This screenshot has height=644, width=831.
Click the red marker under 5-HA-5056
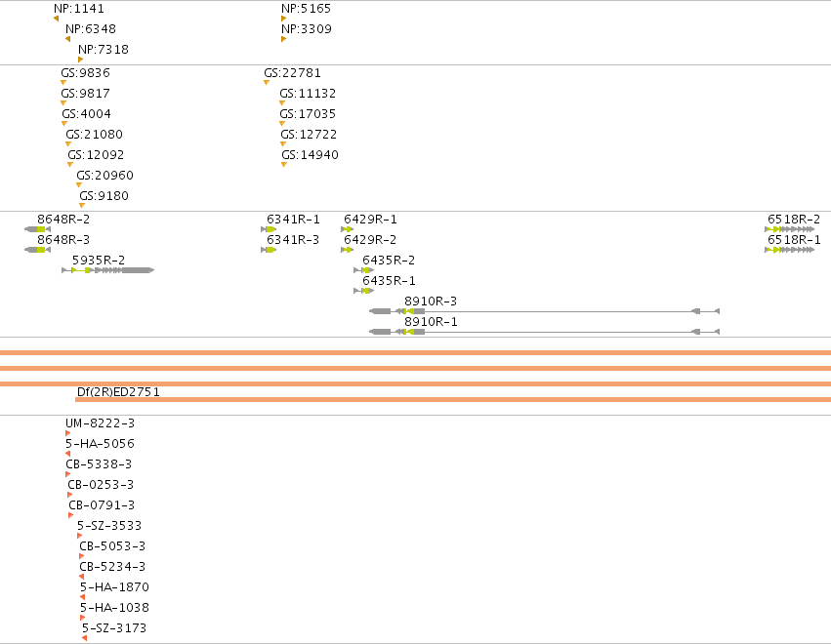67,454
